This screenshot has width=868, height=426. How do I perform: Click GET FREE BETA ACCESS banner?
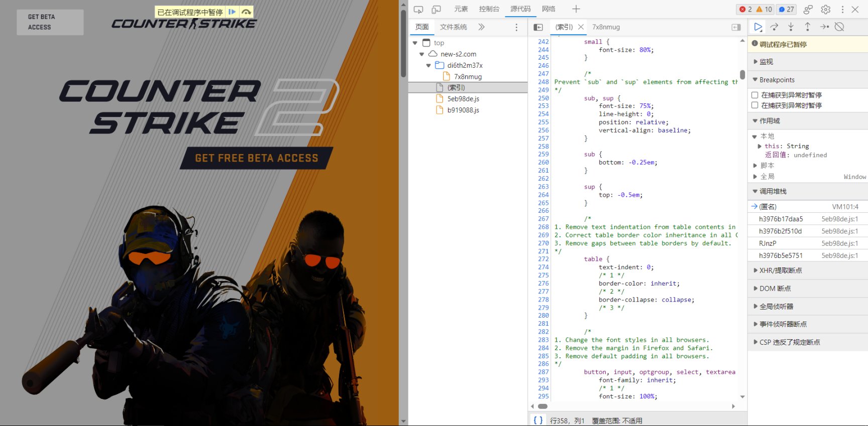(x=257, y=158)
